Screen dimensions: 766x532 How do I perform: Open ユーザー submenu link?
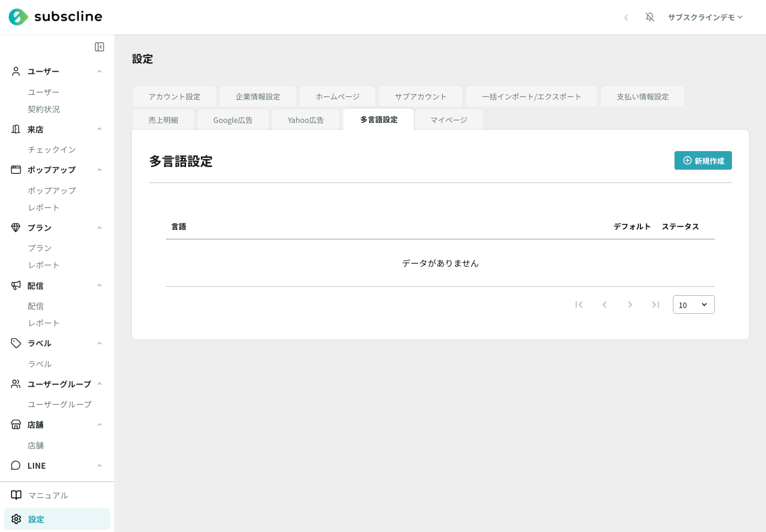pyautogui.click(x=44, y=92)
